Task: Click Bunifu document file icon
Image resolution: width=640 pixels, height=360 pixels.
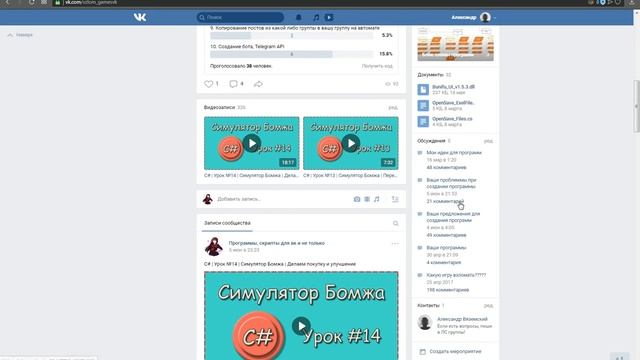Action: [423, 89]
